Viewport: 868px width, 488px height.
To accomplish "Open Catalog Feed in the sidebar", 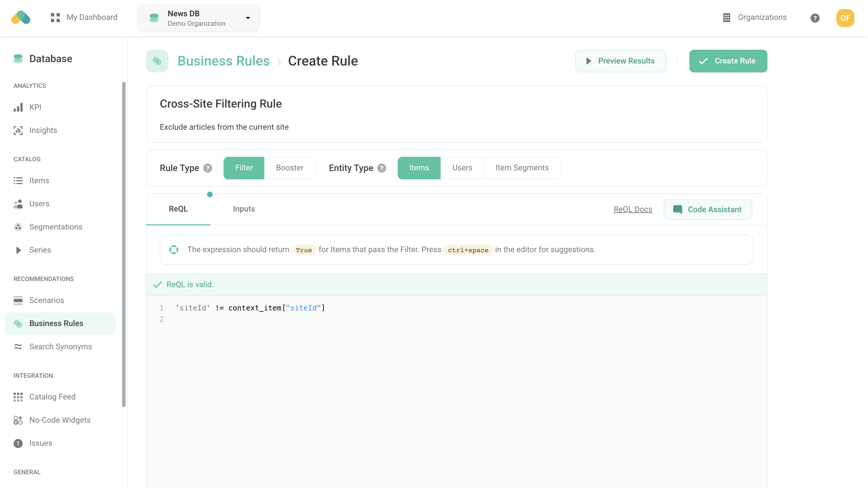I will point(61,397).
